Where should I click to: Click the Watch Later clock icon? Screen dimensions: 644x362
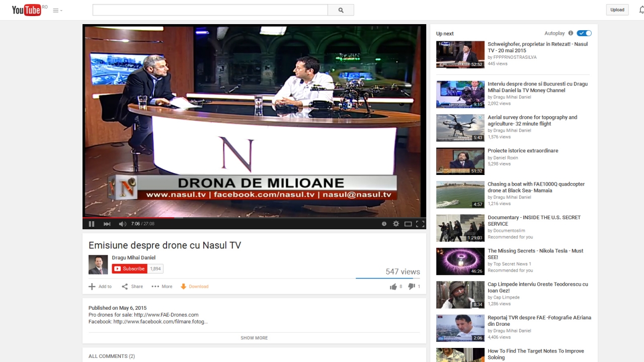tap(384, 224)
